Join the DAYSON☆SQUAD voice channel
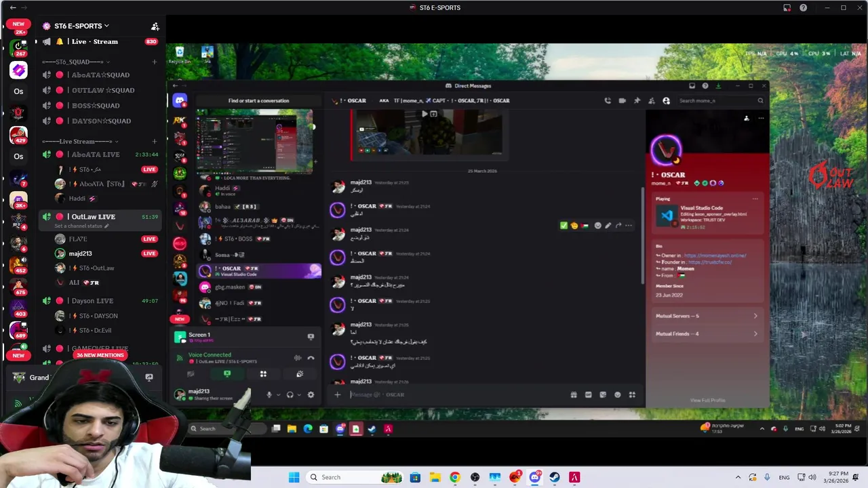This screenshot has width=868, height=488. (101, 121)
